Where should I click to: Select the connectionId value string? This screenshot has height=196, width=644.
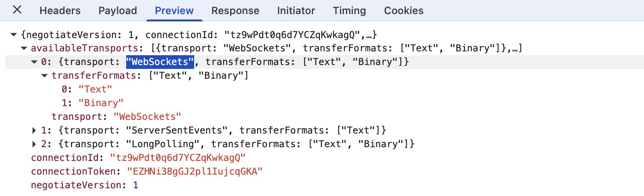[177, 157]
